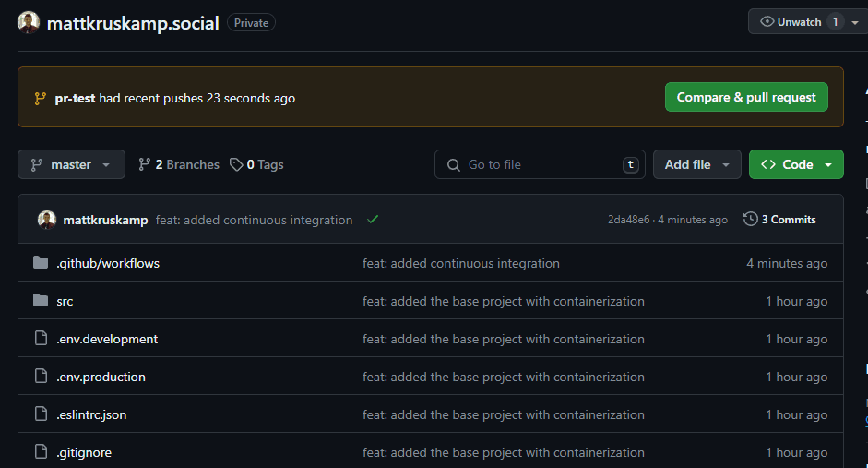This screenshot has width=868, height=468.
Task: Click the branch icon on master button
Action: (37, 164)
